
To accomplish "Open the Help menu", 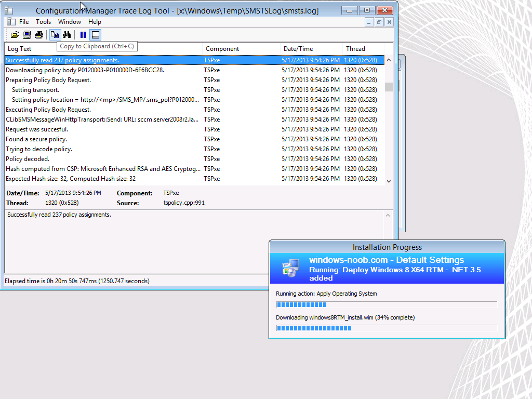I will point(95,22).
